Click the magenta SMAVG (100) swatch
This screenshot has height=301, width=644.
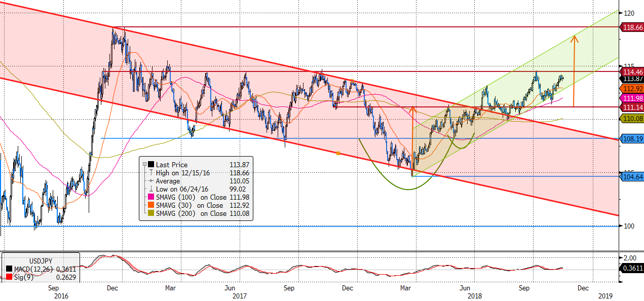click(151, 197)
